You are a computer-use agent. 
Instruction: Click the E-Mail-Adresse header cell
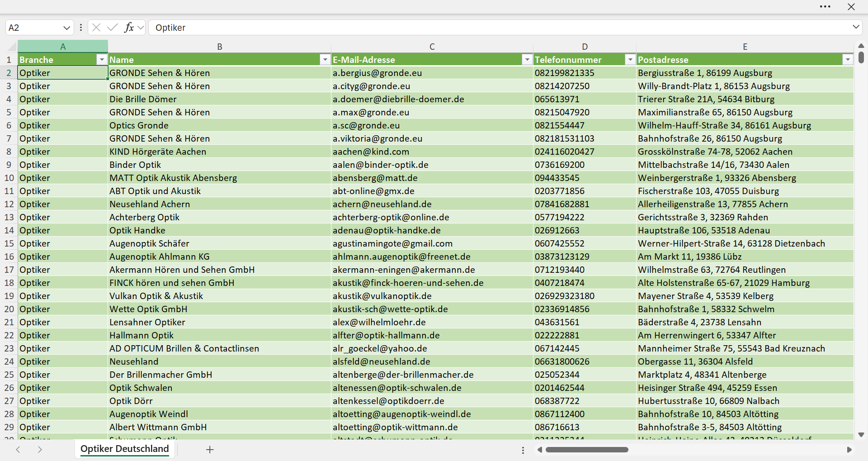432,60
